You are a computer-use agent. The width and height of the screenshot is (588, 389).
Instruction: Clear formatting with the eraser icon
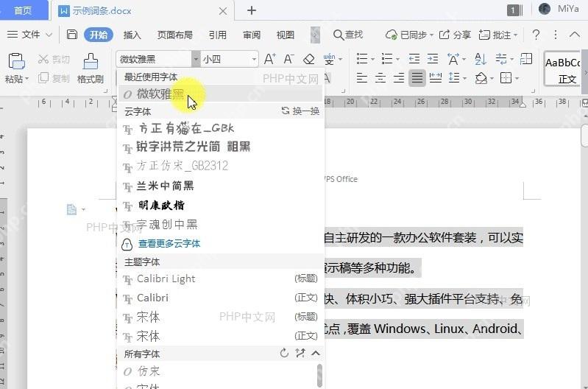point(308,59)
